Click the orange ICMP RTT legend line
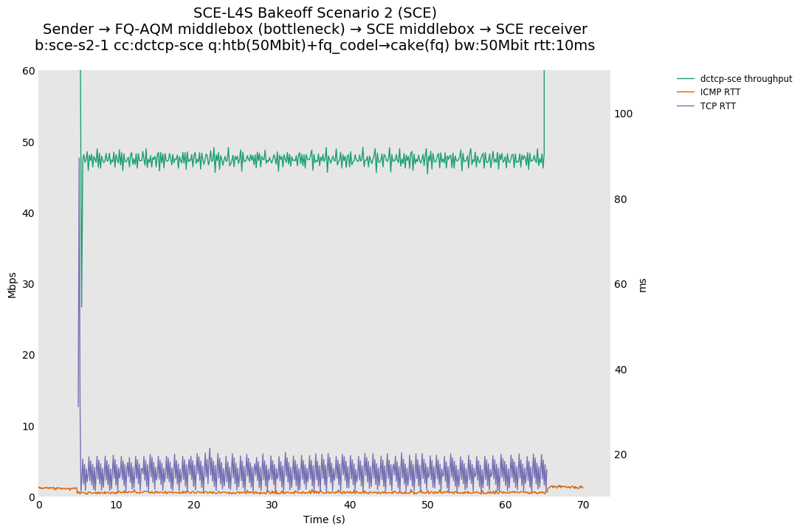The image size is (803, 532). pos(686,92)
